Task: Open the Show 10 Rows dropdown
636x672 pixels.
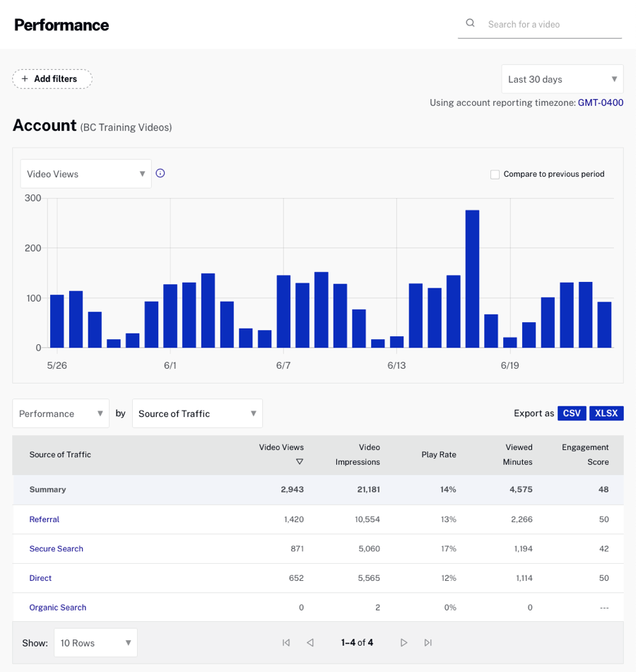Action: (95, 642)
